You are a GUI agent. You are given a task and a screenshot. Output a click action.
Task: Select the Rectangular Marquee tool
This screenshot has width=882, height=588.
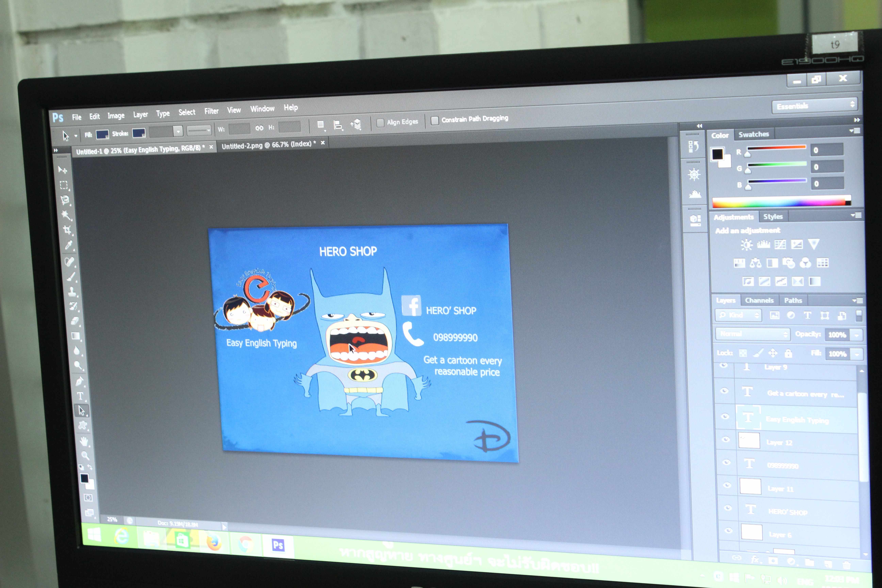pos(64,185)
